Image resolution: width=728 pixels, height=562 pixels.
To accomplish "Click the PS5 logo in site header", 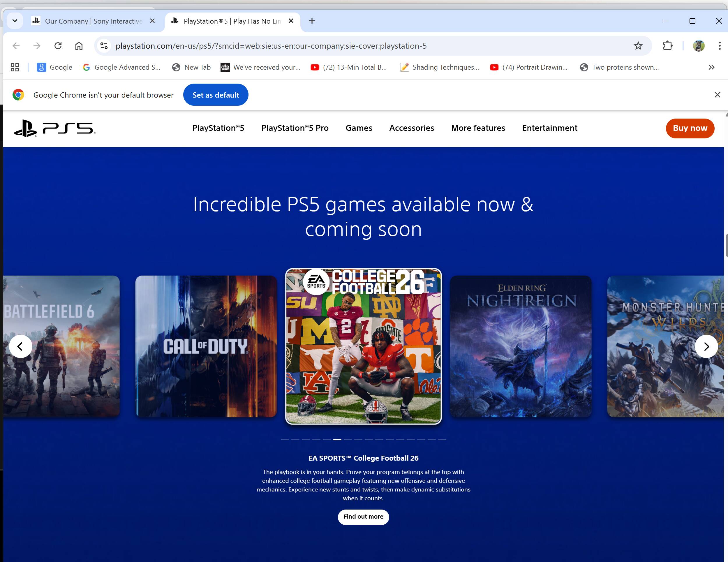I will click(x=55, y=128).
